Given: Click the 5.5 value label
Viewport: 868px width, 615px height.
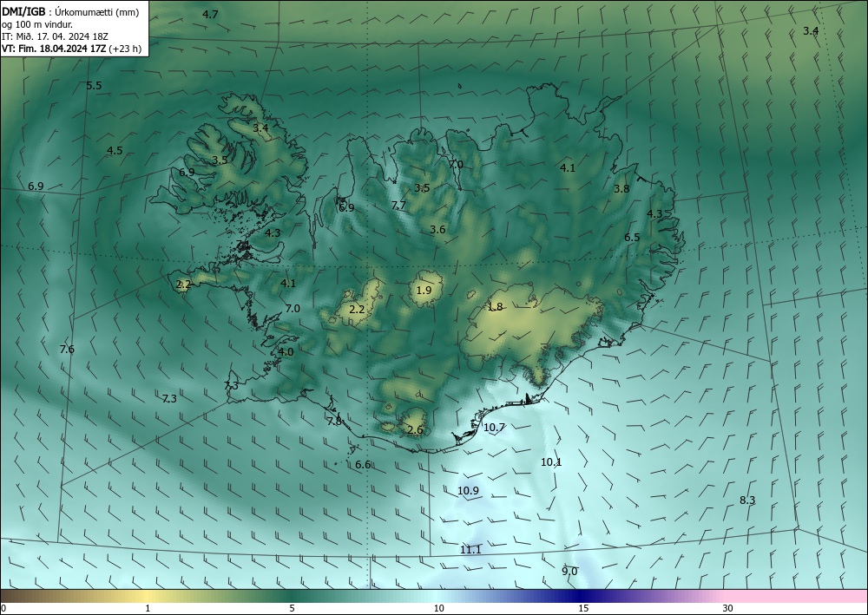Looking at the screenshot, I should point(94,85).
